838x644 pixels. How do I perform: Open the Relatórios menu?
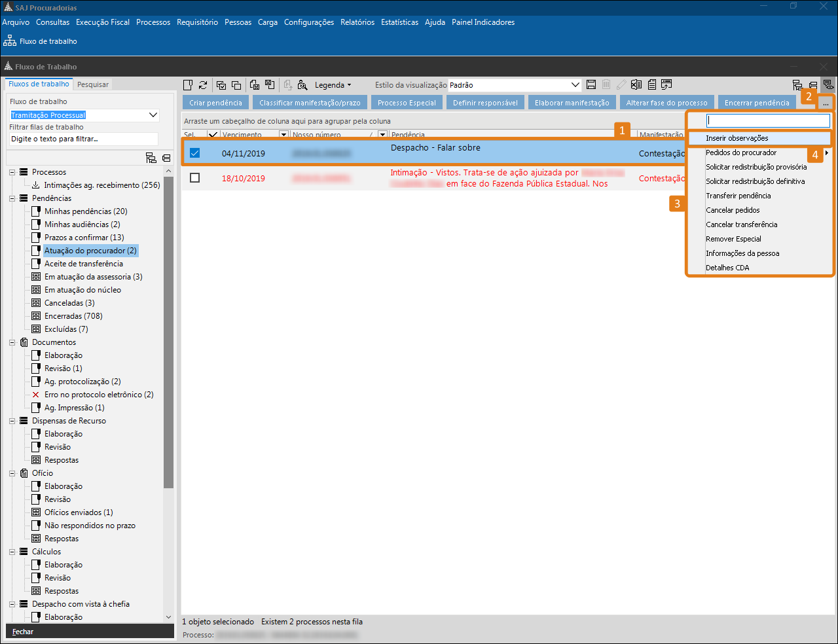(x=357, y=22)
